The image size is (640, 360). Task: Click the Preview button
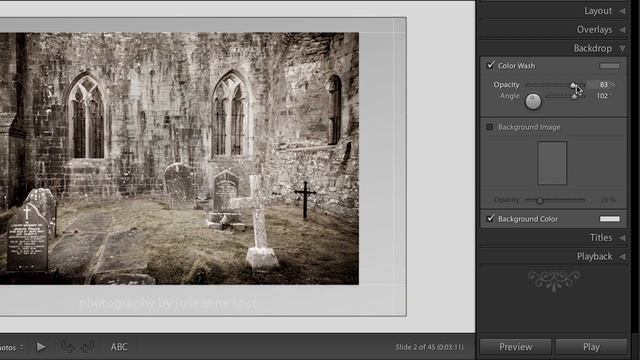(x=516, y=347)
